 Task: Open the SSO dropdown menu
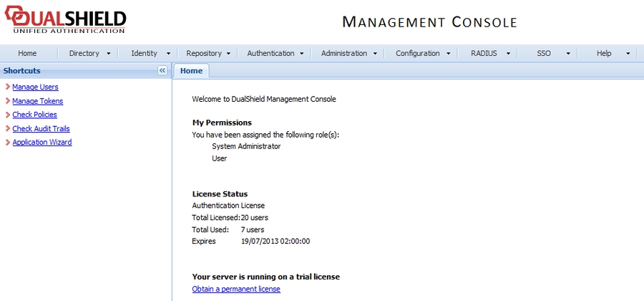tap(553, 53)
